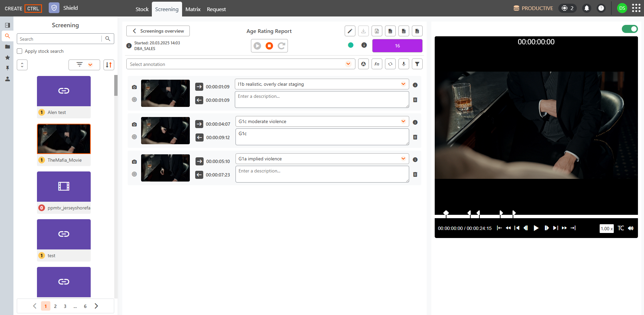Click the tasks counter showing 2
This screenshot has height=315, width=644.
(x=567, y=8)
